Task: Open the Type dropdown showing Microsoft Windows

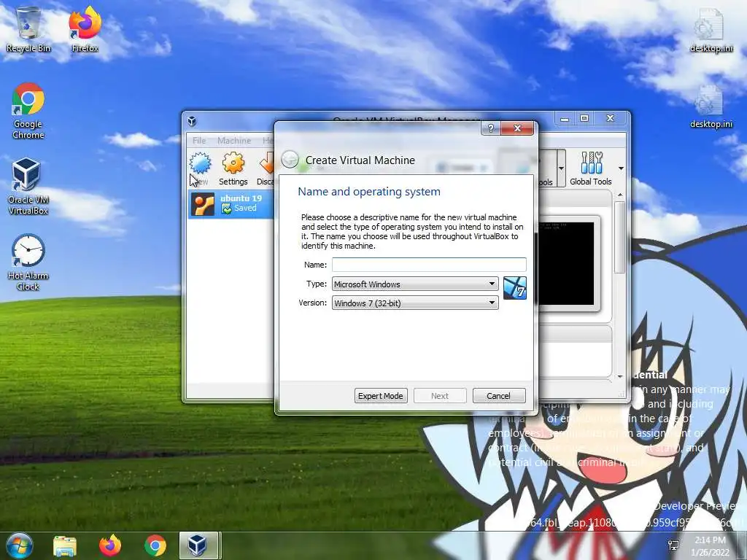Action: [x=415, y=284]
